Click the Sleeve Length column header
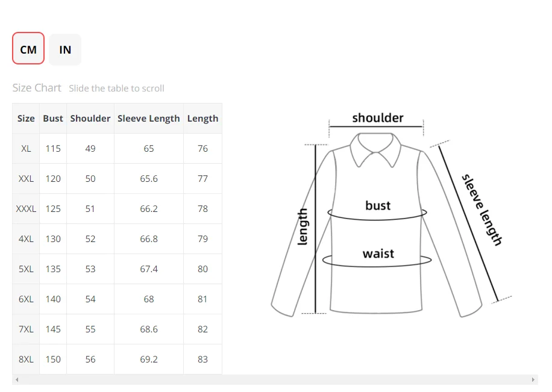Screen dimensions: 552x392 coord(149,119)
